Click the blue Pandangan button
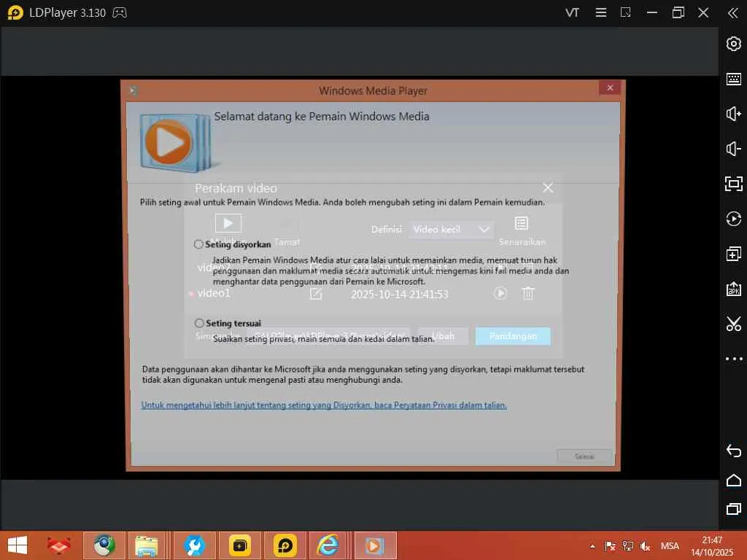 [513, 336]
